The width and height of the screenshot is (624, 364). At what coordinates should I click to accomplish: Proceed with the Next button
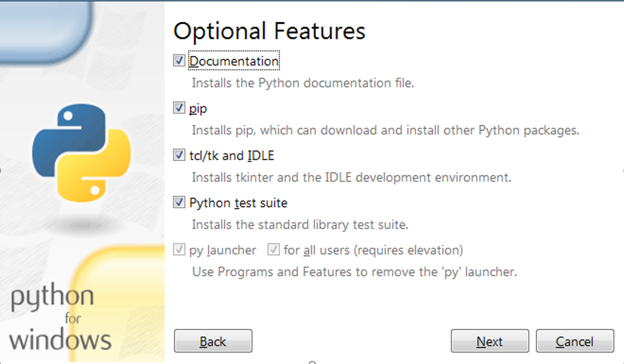(489, 341)
